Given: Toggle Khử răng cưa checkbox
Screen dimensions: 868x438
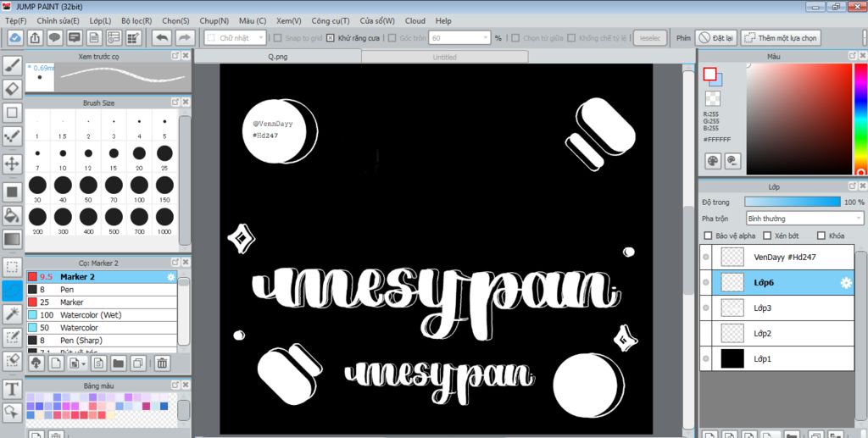Looking at the screenshot, I should [x=331, y=38].
